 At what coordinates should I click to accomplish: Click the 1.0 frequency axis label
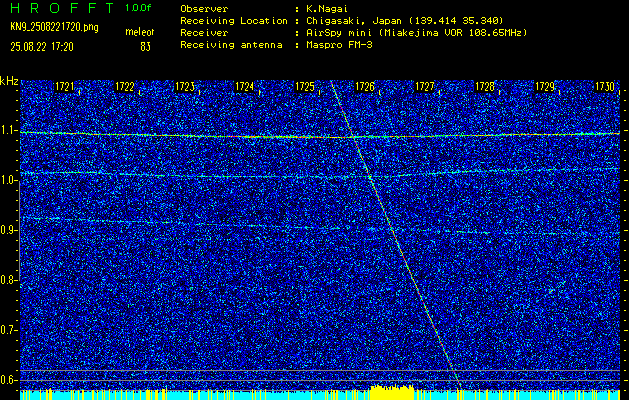[8, 181]
